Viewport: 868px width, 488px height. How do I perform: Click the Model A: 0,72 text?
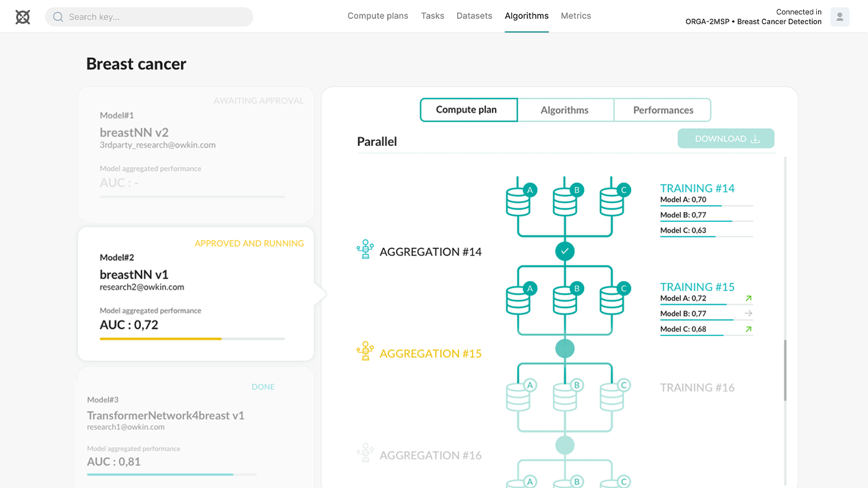tap(683, 299)
